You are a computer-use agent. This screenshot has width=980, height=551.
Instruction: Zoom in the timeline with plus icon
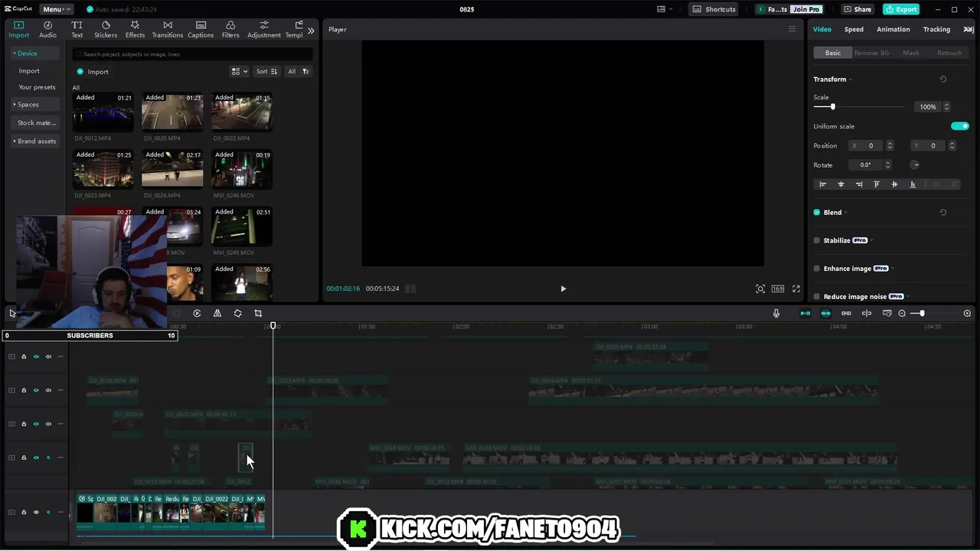(967, 313)
